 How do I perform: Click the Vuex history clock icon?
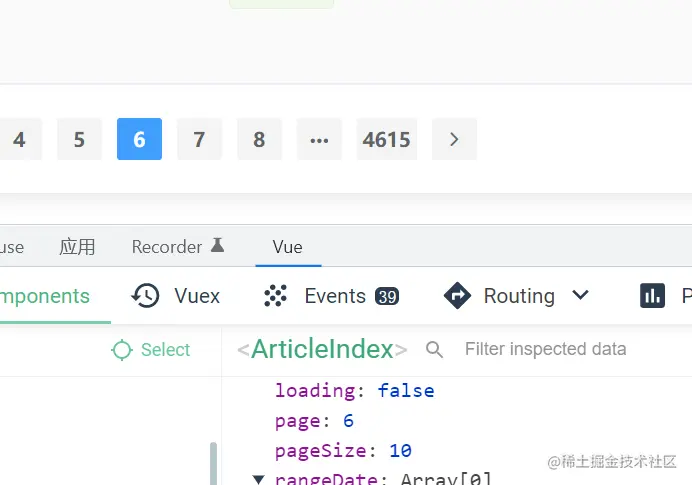(146, 296)
